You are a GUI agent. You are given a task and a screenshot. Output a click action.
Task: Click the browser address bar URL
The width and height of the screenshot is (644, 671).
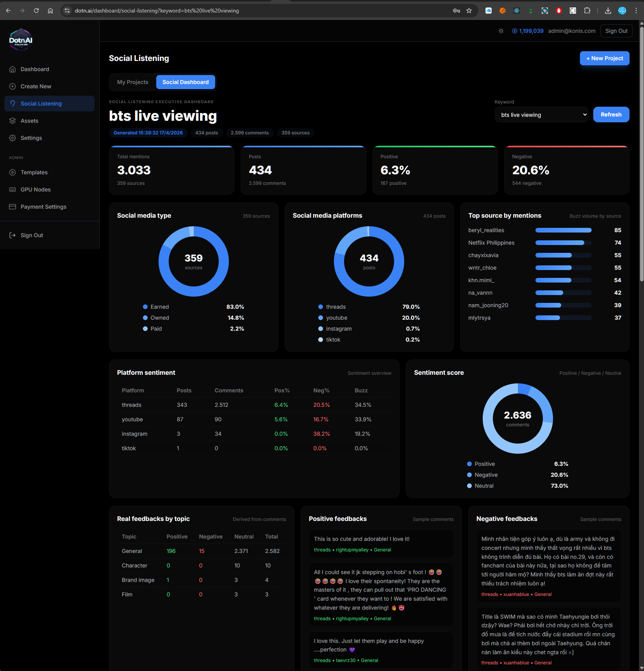[x=157, y=11]
